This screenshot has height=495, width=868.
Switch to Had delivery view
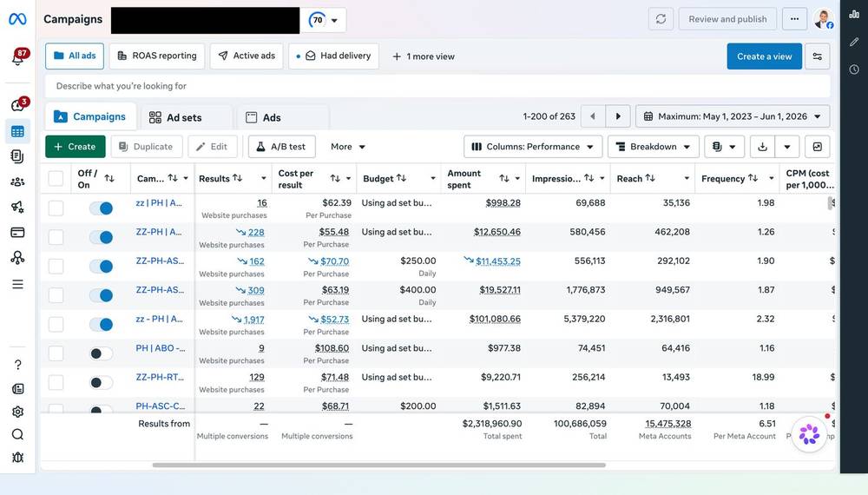(x=334, y=56)
